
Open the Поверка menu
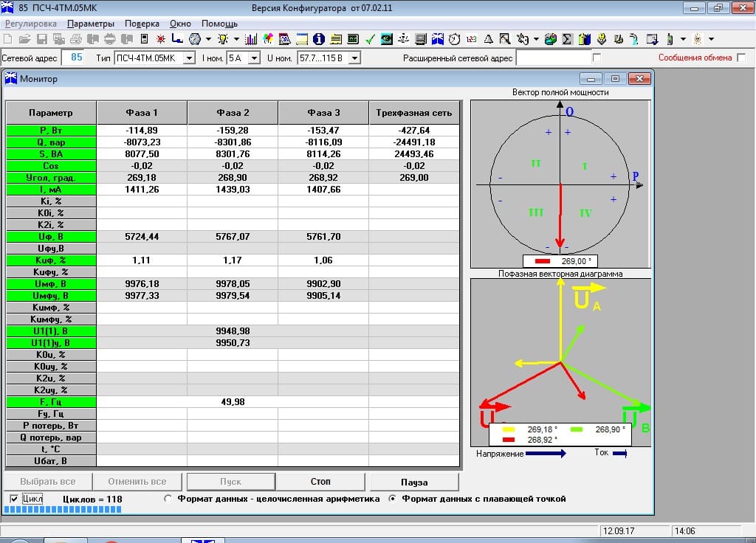142,23
